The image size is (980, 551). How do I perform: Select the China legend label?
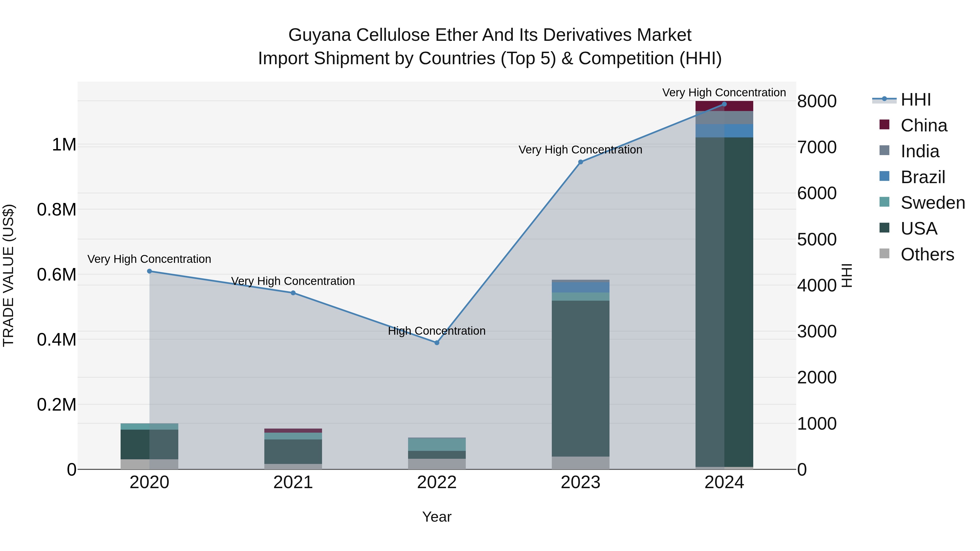(924, 125)
